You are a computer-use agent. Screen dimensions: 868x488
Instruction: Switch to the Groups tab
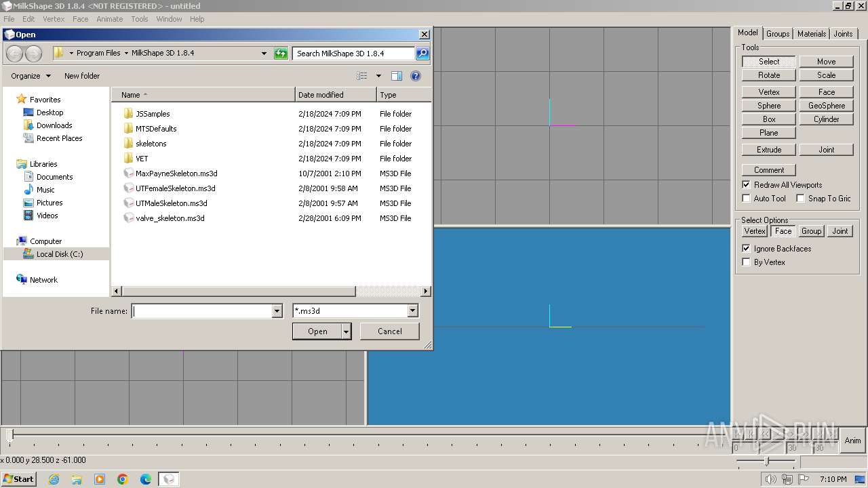click(778, 34)
